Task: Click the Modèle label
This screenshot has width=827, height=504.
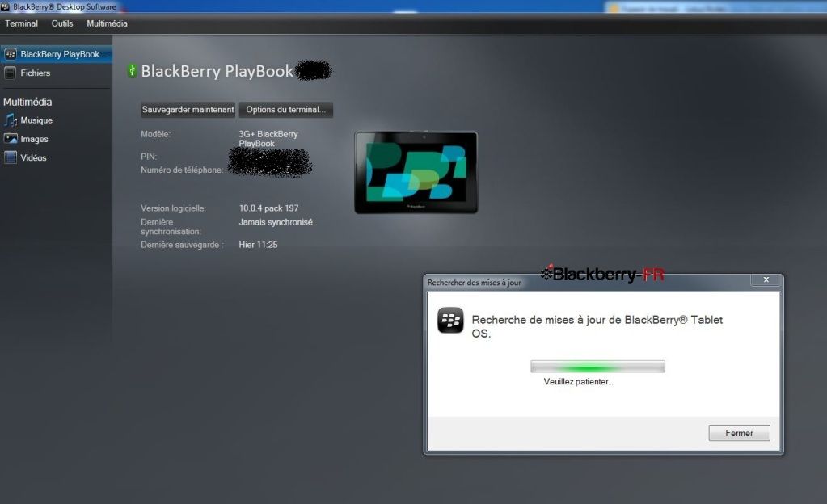Action: 155,134
